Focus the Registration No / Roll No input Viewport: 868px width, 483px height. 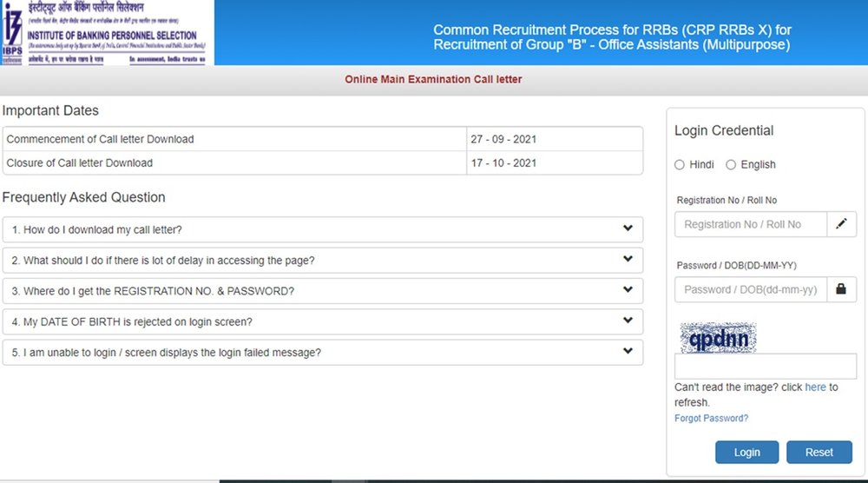(x=751, y=224)
